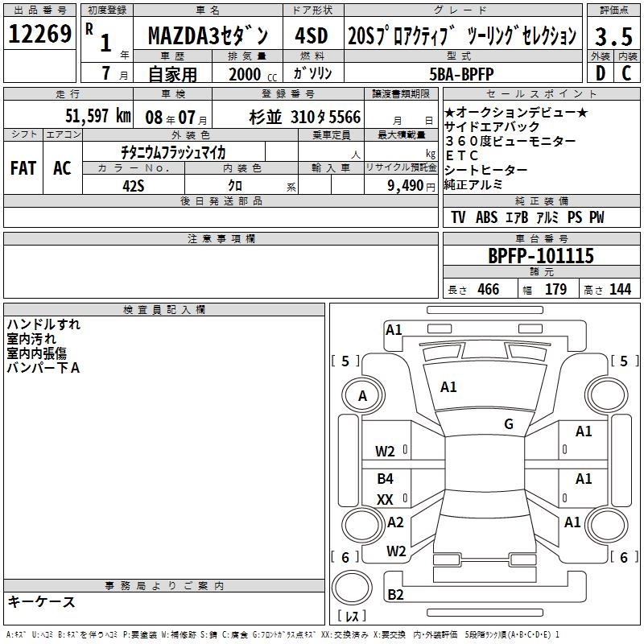Select inspector note "ハンドルすれ"
This screenshot has height=644, width=644.
[x=43, y=324]
